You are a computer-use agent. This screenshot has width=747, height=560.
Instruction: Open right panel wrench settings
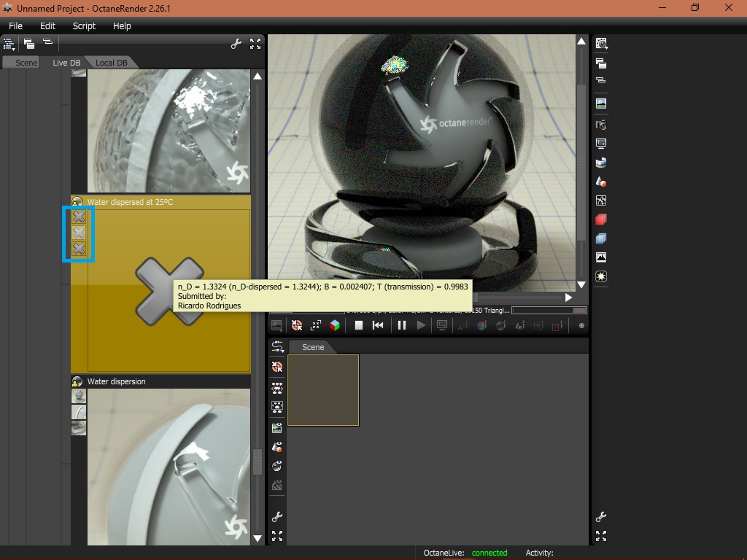pyautogui.click(x=601, y=517)
